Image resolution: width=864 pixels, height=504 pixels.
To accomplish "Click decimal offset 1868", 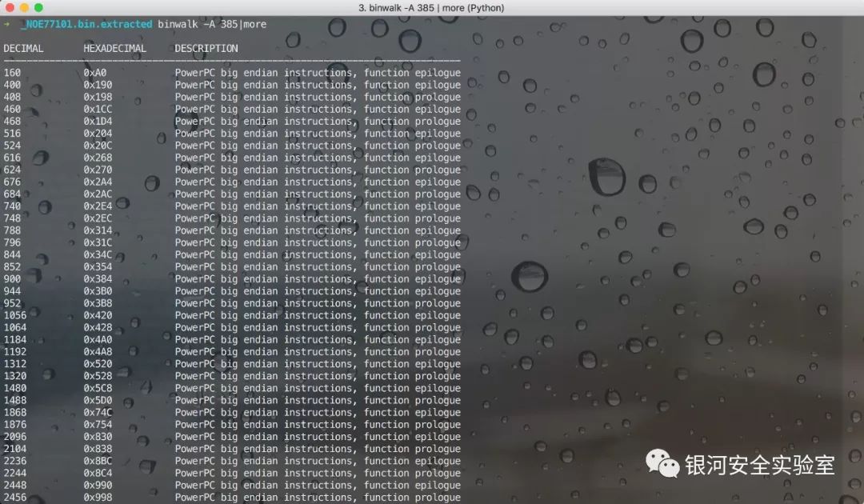I will coord(15,412).
